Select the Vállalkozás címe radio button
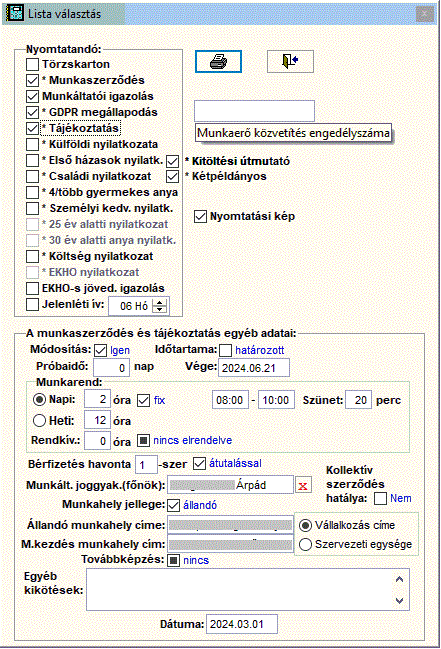441x649 pixels. tap(305, 525)
